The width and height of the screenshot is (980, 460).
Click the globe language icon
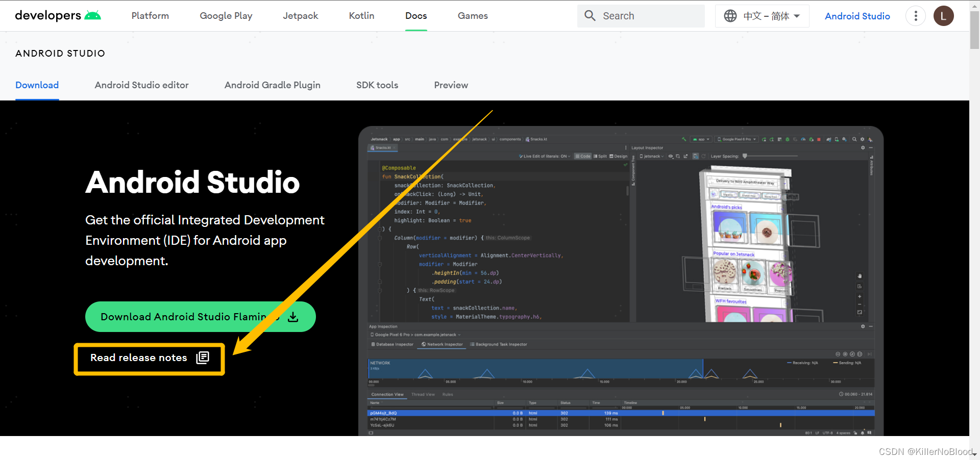[x=730, y=16]
